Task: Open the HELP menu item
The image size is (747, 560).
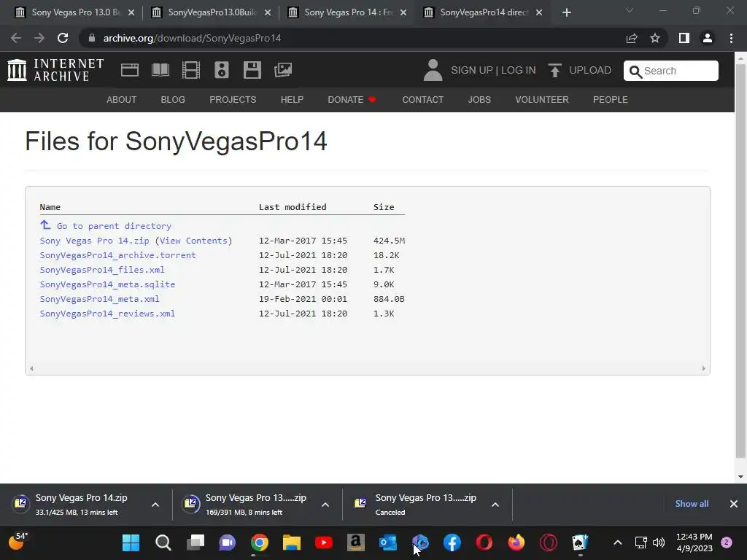Action: point(292,99)
